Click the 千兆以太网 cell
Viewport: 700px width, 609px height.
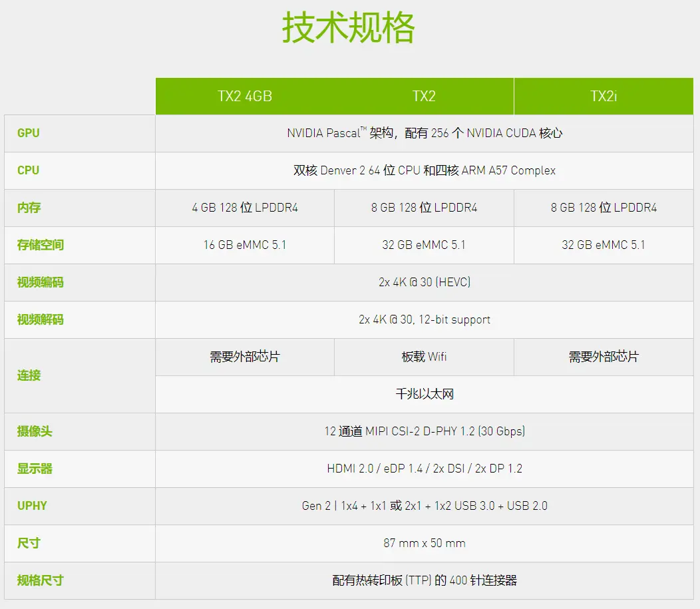click(423, 394)
